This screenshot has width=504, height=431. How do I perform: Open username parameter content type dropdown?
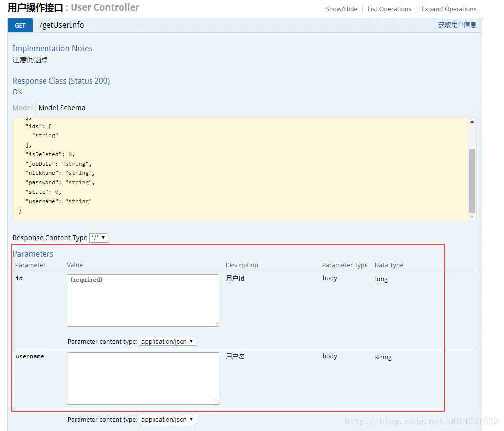pos(168,419)
